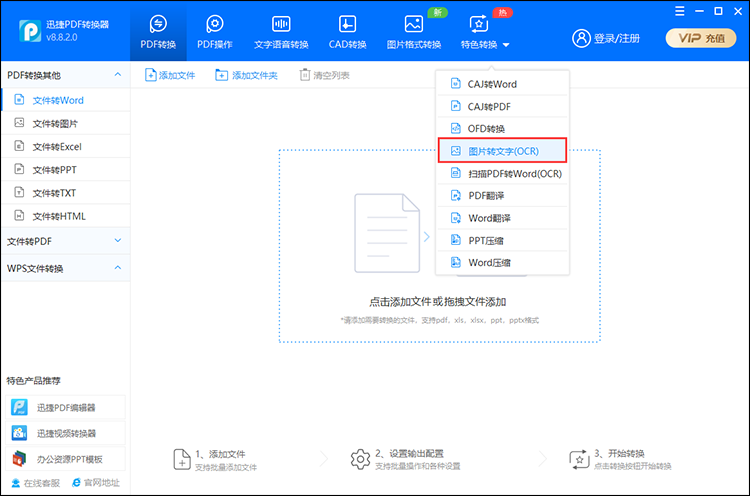Open the 迅捷视频转换器 product recommendation
The height and width of the screenshot is (496, 750).
[66, 433]
